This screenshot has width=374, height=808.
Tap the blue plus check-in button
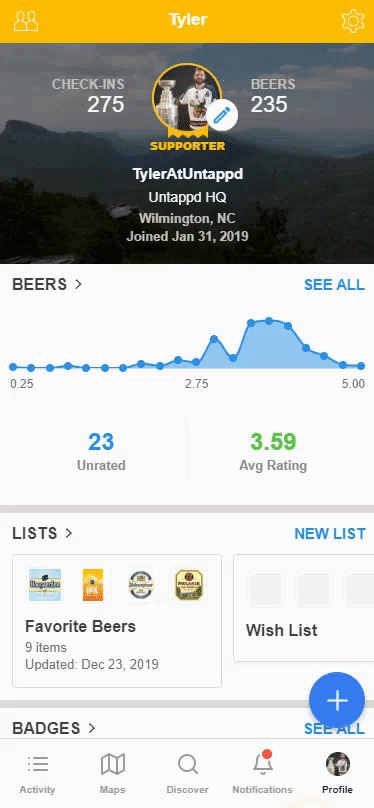[x=337, y=700]
